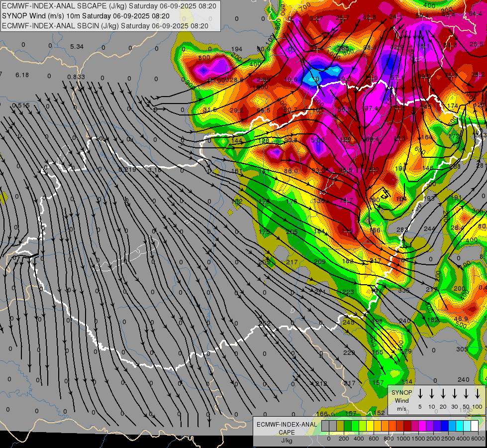Click the wind legend speed label 50

click(466, 407)
